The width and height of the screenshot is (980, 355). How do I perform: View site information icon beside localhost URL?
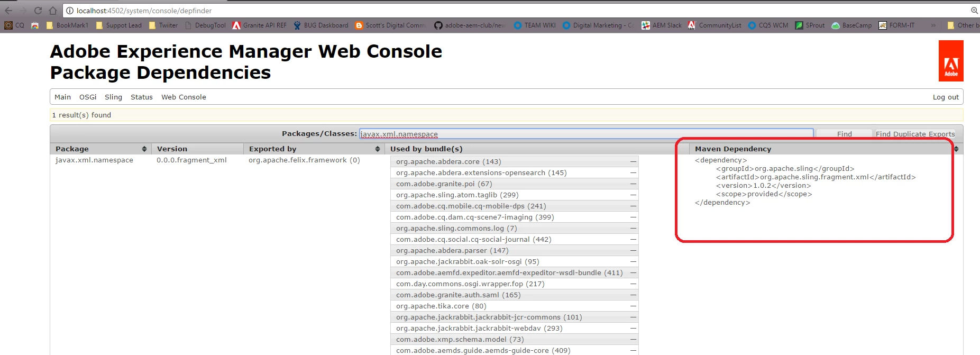pyautogui.click(x=70, y=11)
